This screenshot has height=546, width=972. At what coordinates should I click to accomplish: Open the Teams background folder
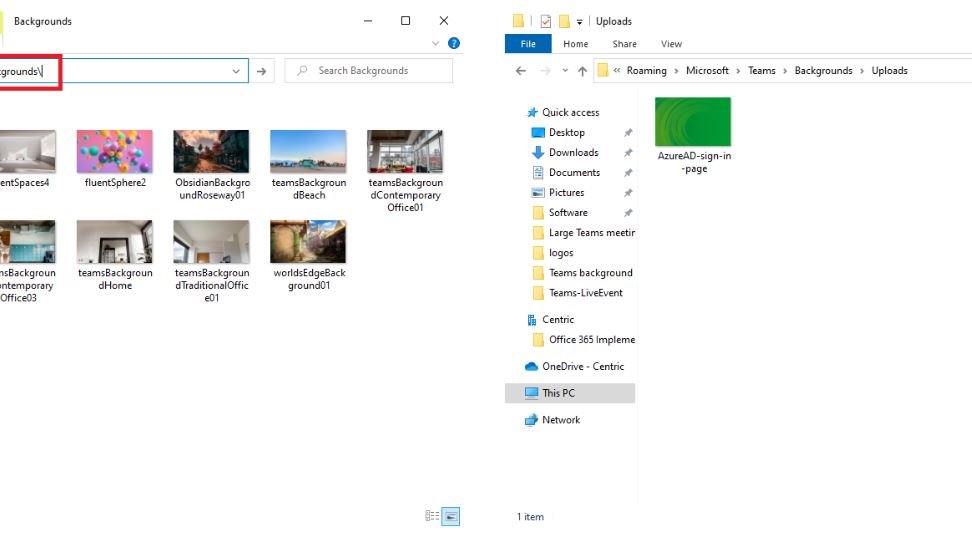click(590, 273)
